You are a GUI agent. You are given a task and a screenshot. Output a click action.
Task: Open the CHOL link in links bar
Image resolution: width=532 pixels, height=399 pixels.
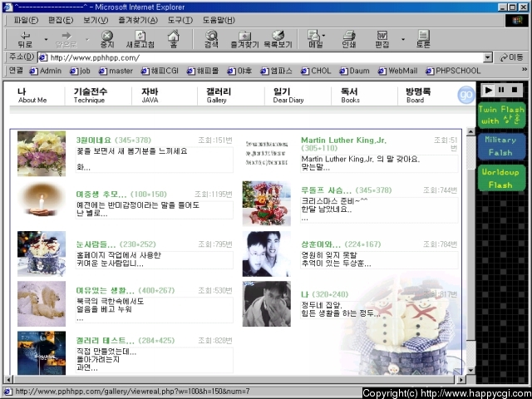316,71
